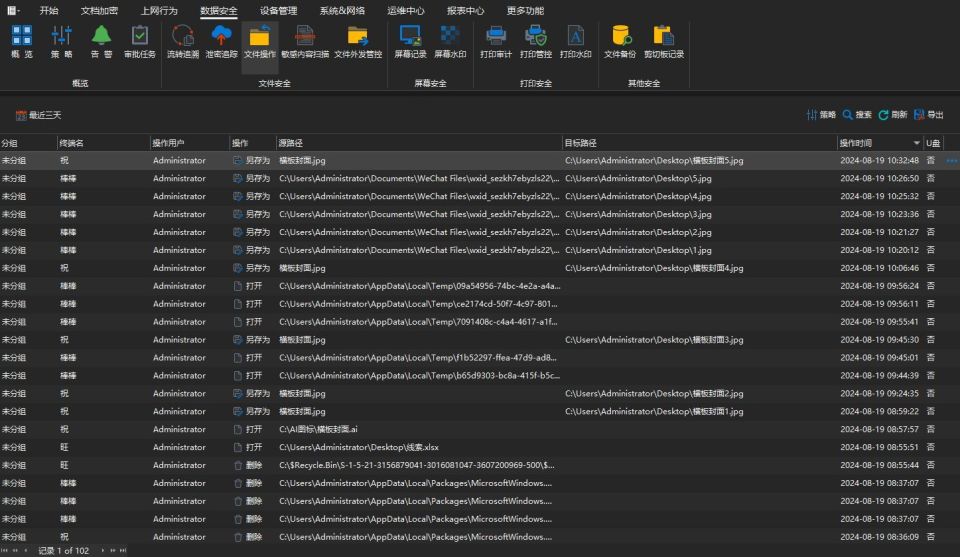960x557 pixels.
Task: Switch to the 报表中心 tab
Action: (465, 10)
